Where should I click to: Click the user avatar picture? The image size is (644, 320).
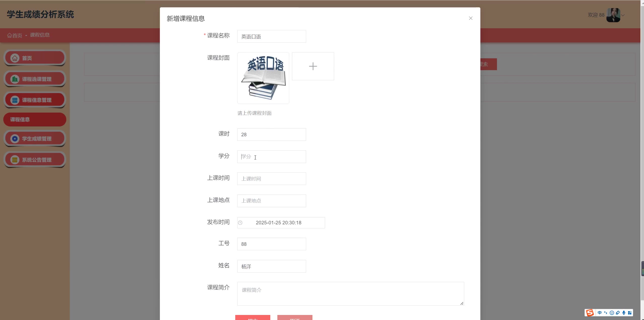[613, 15]
